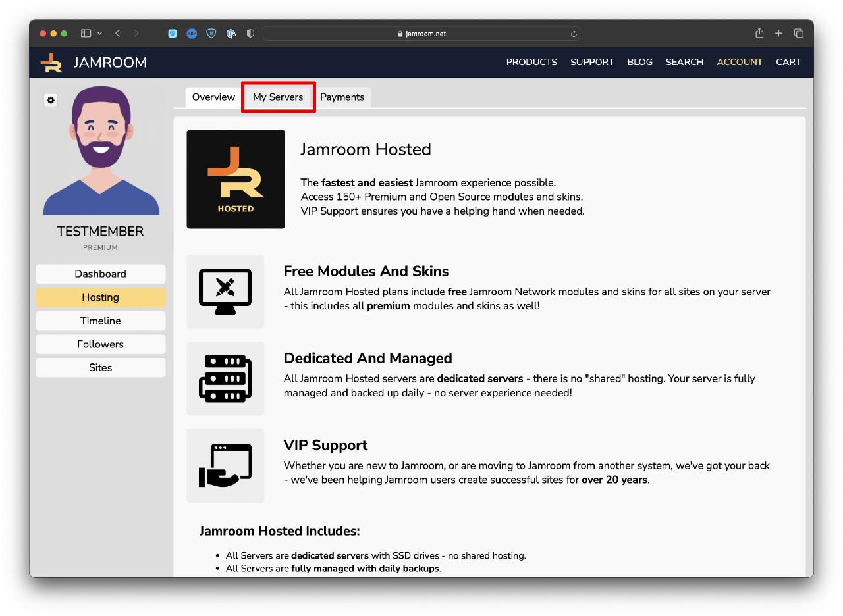Viewport: 843px width, 616px height.
Task: Open a new tab with plus icon
Action: (778, 33)
